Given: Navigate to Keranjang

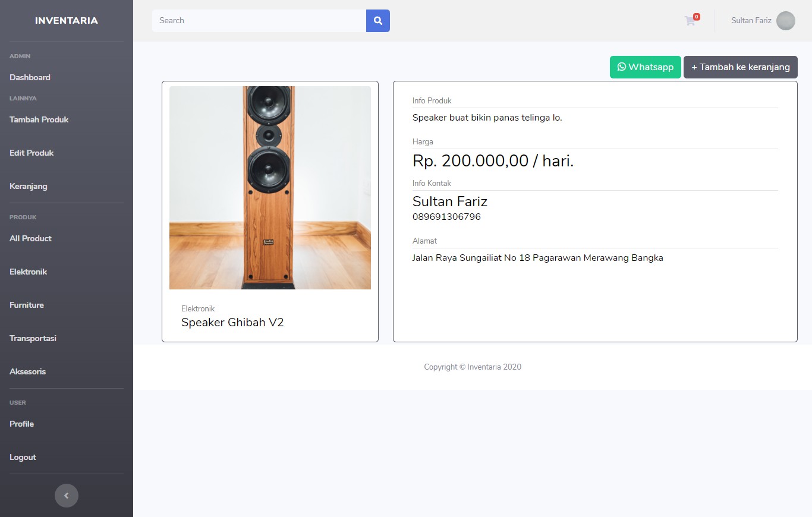Looking at the screenshot, I should [29, 186].
